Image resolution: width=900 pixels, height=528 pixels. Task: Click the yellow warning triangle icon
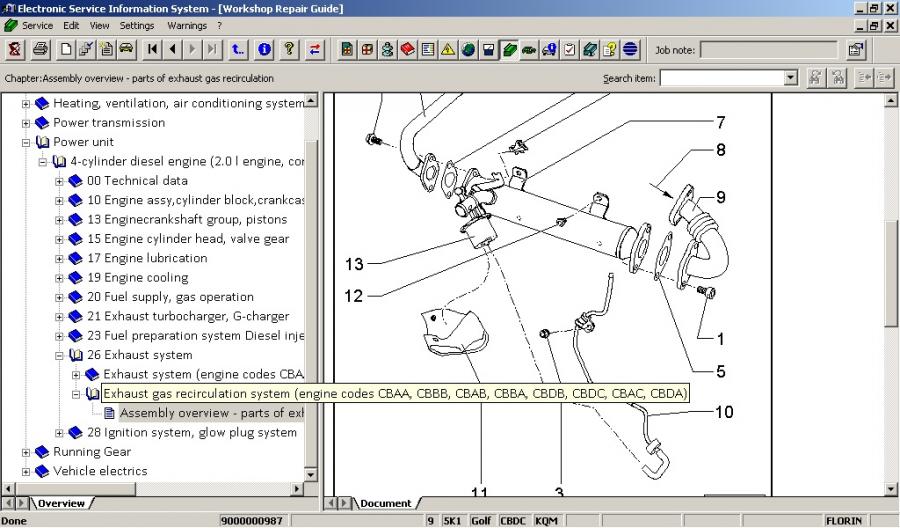[x=448, y=49]
